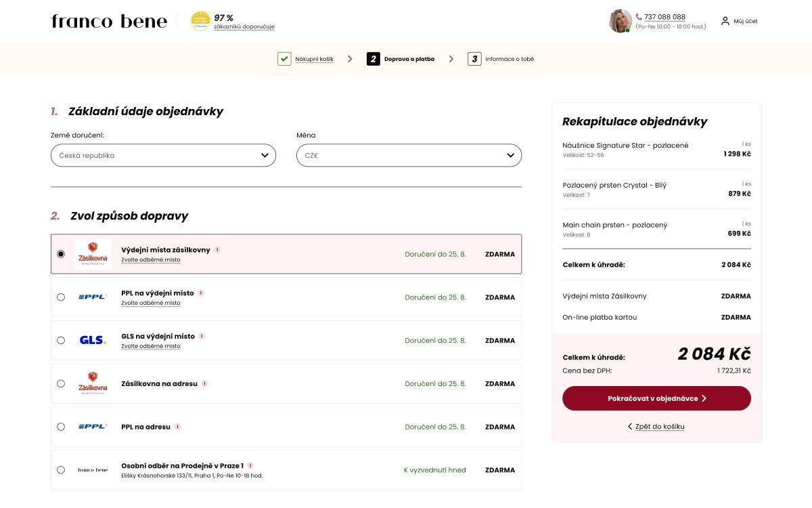The height and width of the screenshot is (508, 812).
Task: Open the Můj účet user icon
Action: point(725,21)
